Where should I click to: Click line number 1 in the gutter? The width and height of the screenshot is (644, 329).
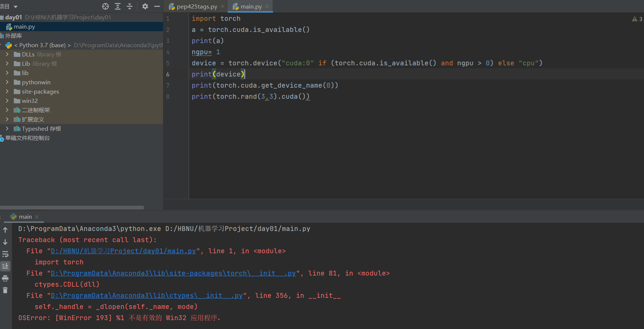click(x=168, y=19)
